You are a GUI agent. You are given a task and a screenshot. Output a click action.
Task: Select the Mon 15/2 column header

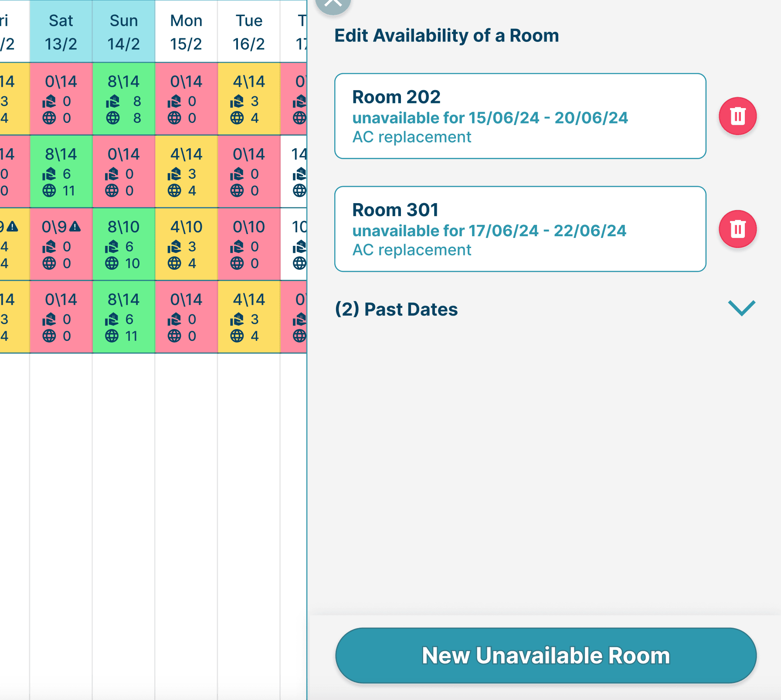[186, 32]
